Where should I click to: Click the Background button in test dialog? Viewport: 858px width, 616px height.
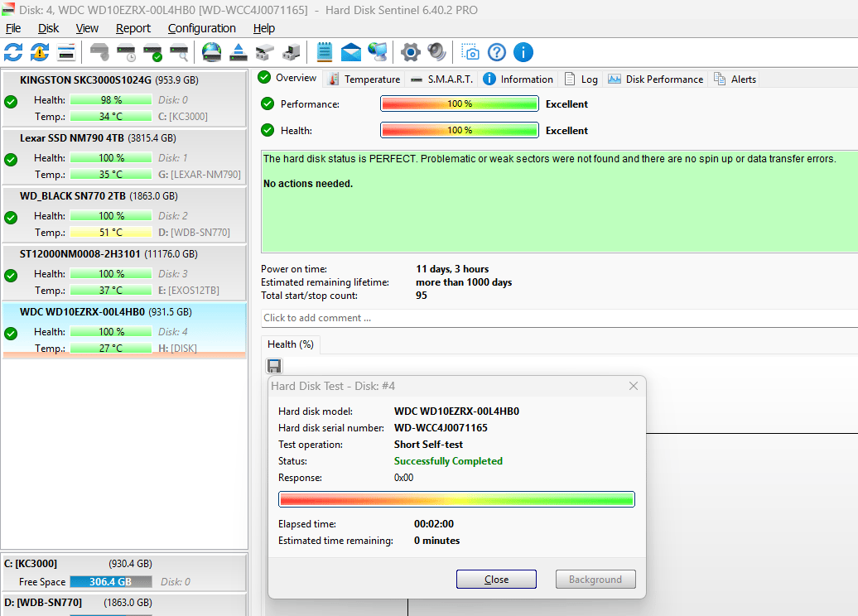(595, 580)
